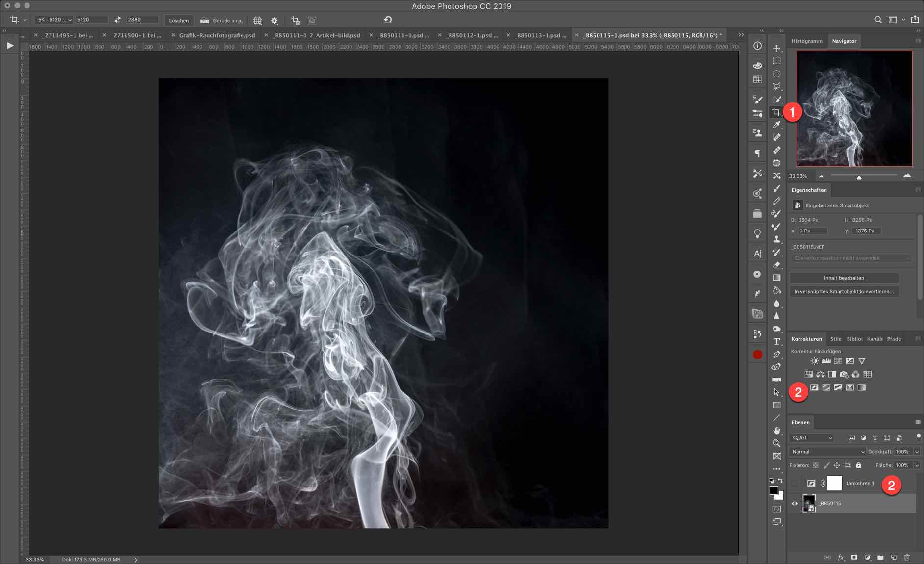924x564 pixels.
Task: Switch to _B850111-1_2_Artikel-bild.psd tab
Action: pyautogui.click(x=316, y=35)
